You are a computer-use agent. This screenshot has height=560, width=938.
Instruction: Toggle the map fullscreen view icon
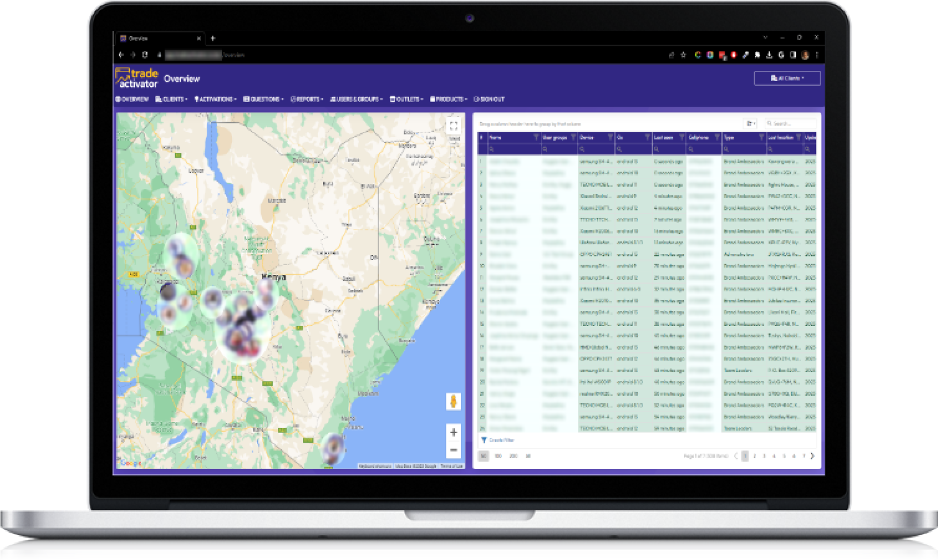tap(453, 126)
